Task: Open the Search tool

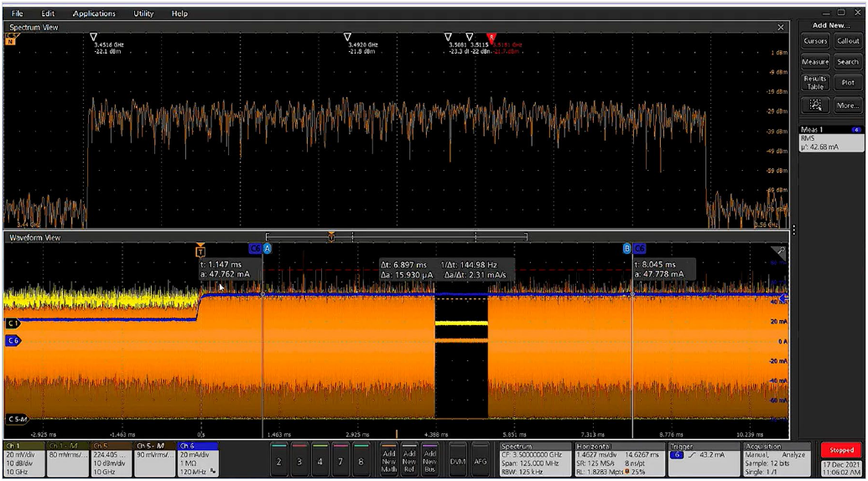Action: pos(848,62)
